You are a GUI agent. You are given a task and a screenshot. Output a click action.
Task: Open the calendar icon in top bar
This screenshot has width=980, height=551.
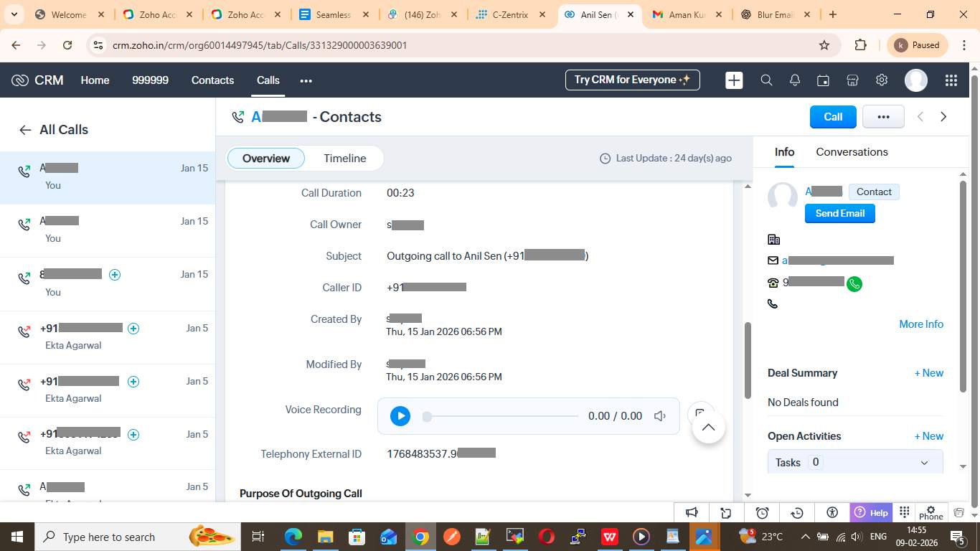(824, 80)
